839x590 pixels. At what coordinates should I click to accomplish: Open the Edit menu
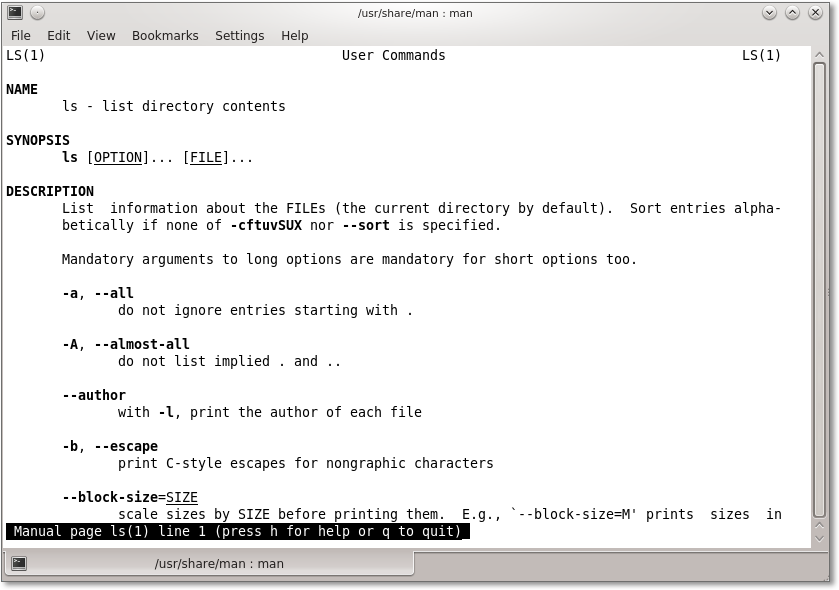pyautogui.click(x=59, y=35)
